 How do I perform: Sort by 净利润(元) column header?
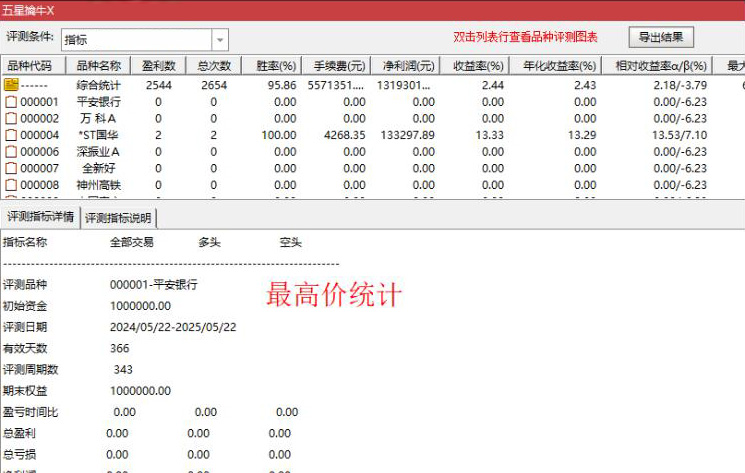[x=405, y=66]
